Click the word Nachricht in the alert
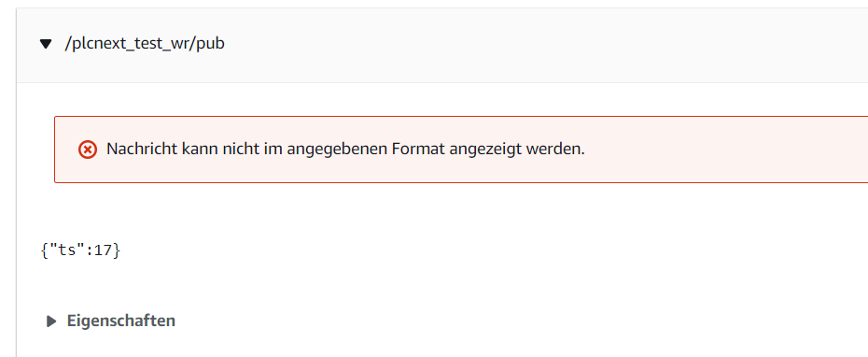This screenshot has width=868, height=357. click(x=142, y=150)
